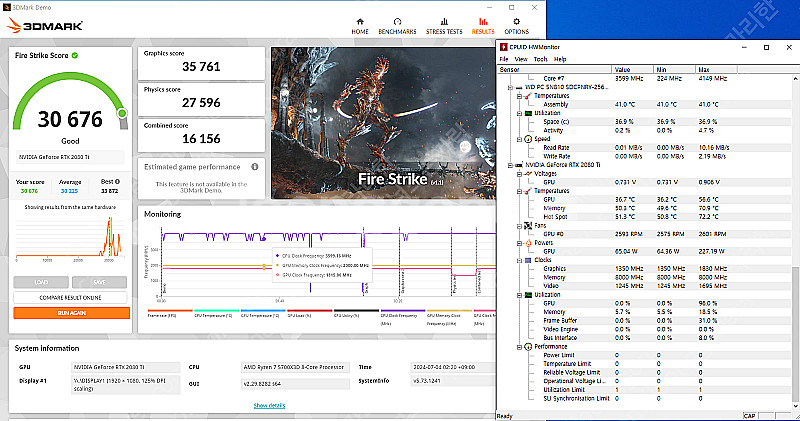Click the NVIDIA GeForce RTX 2080 Ti device icon
This screenshot has width=800, height=421.
tap(519, 165)
